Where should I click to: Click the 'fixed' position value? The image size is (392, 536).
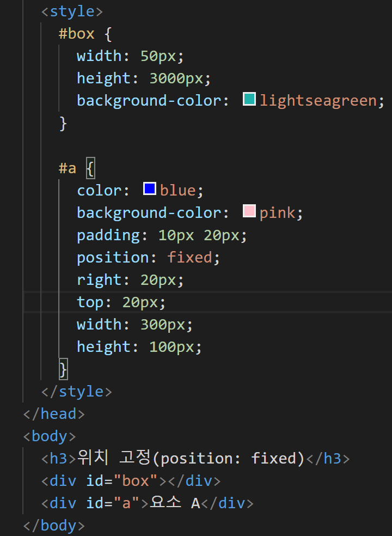click(x=189, y=258)
